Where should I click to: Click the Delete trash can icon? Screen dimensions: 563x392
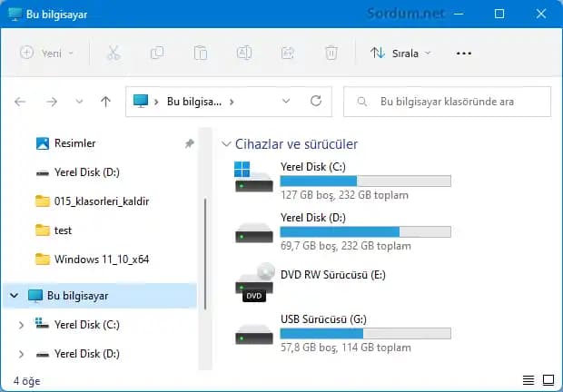click(x=331, y=53)
